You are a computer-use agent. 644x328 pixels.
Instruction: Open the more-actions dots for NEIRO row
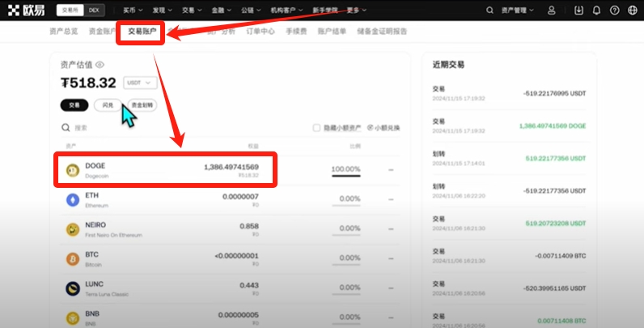tap(391, 229)
